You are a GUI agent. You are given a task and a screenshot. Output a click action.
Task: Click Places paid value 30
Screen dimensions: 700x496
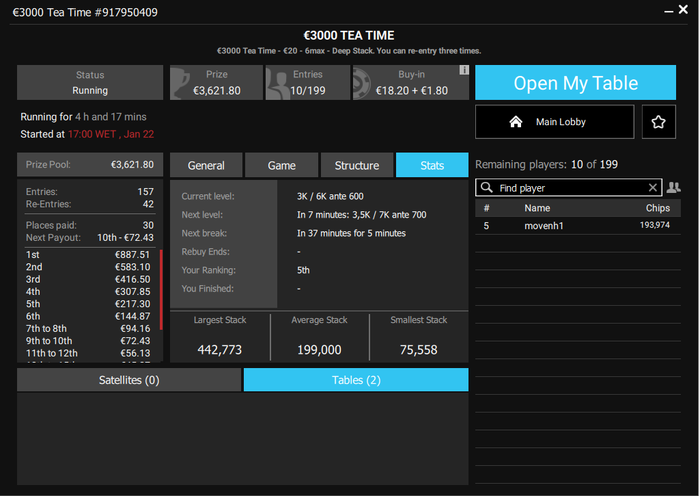(x=148, y=225)
